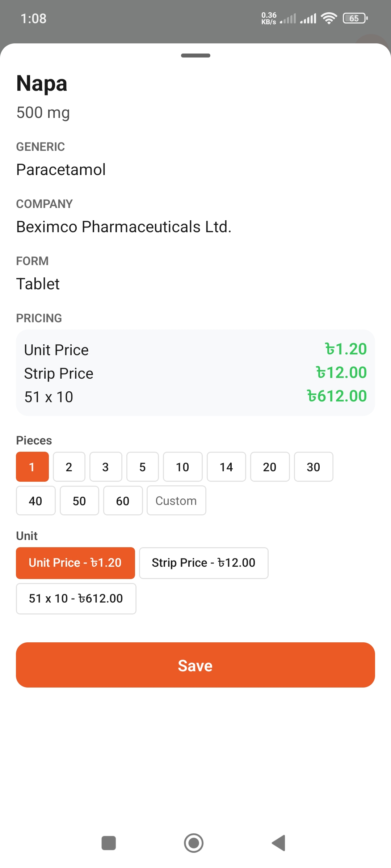Select 14 pieces quantity
The image size is (391, 868).
click(226, 467)
